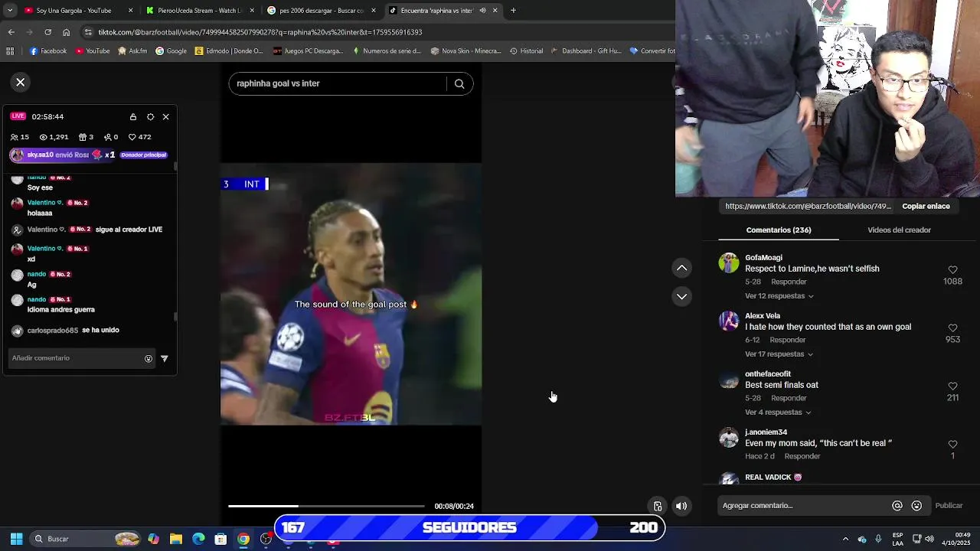Mute the video with speaker icon
Viewport: 980px width, 551px height.
(681, 506)
